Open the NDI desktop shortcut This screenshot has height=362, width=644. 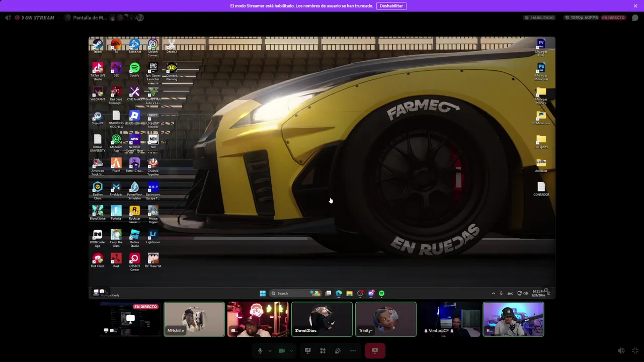(x=153, y=141)
